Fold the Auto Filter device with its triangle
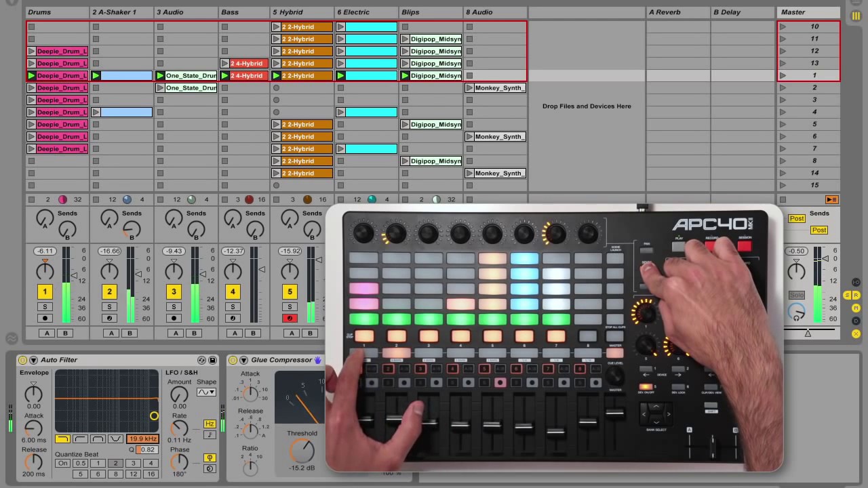Image resolution: width=868 pixels, height=488 pixels. [34, 360]
